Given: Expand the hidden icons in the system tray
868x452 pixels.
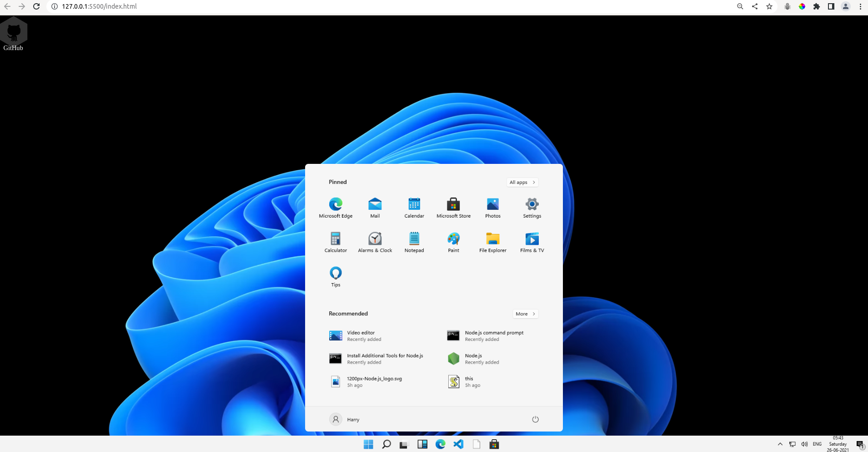Looking at the screenshot, I should point(779,444).
